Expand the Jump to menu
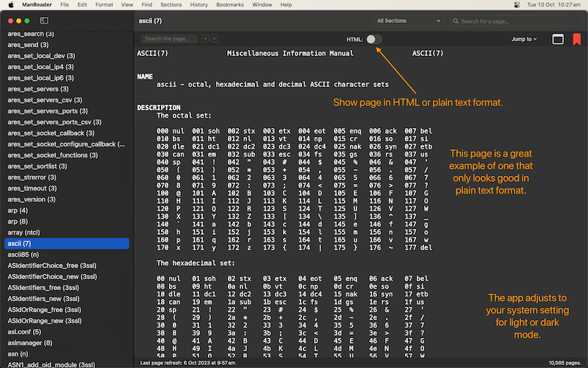Image resolution: width=588 pixels, height=368 pixels. click(524, 39)
